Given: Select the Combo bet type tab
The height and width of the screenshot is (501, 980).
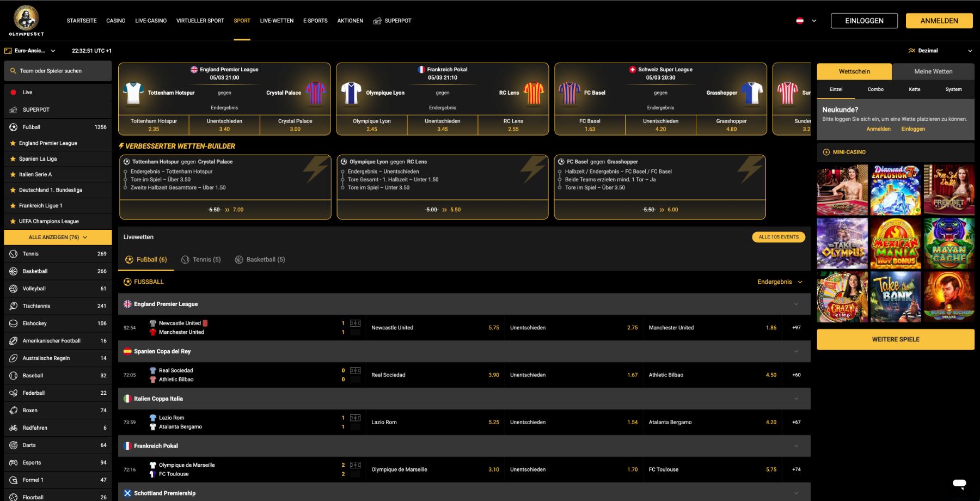Looking at the screenshot, I should tap(875, 89).
